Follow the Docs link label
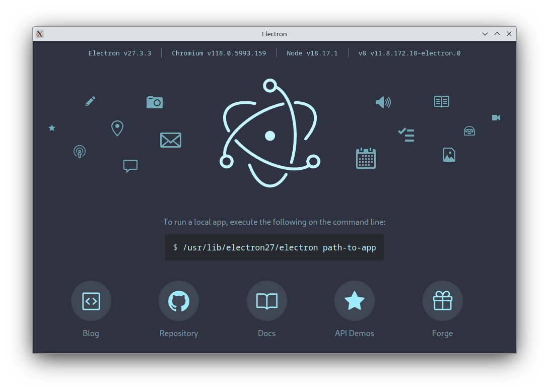 (267, 333)
